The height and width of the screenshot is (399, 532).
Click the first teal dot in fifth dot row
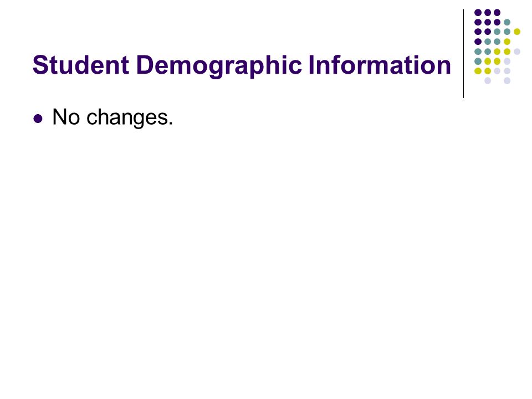[x=478, y=52]
